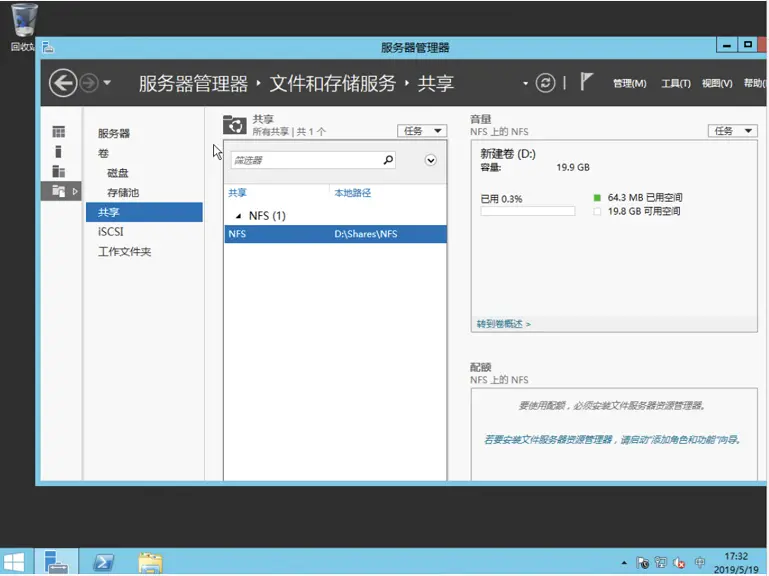Screen dimensions: 769x576
Task: Open 磁盘 in the navigation pane
Action: 118,173
